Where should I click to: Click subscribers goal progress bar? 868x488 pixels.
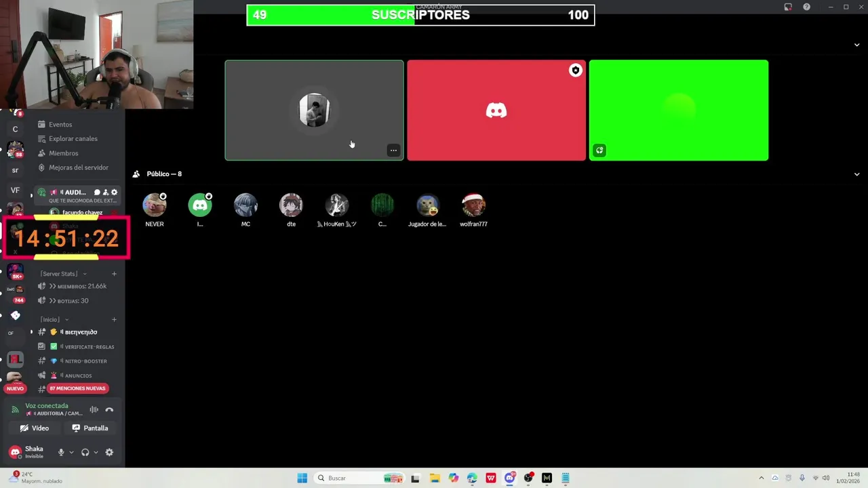[x=420, y=15]
